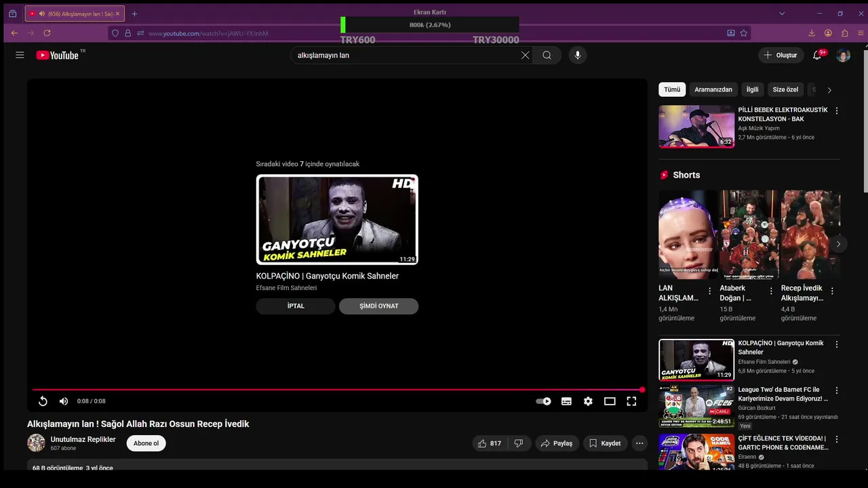Screen dimensions: 868x488
Task: Select the Size özel filter chip
Action: pyautogui.click(x=785, y=89)
